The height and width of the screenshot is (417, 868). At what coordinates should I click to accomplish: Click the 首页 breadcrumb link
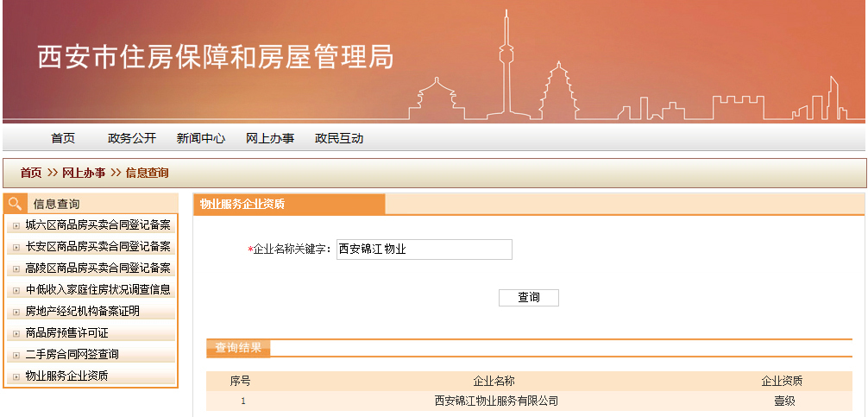point(31,173)
